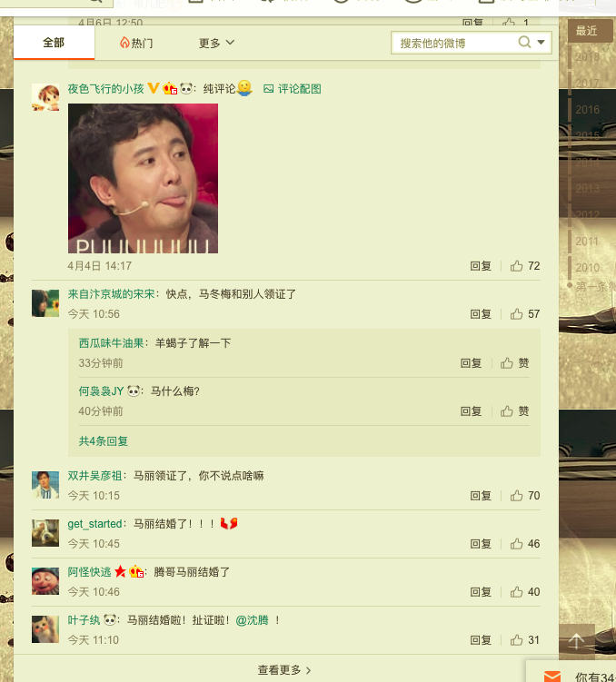Toggle like on 叶子纨's comment
The image size is (616, 682).
pos(517,640)
